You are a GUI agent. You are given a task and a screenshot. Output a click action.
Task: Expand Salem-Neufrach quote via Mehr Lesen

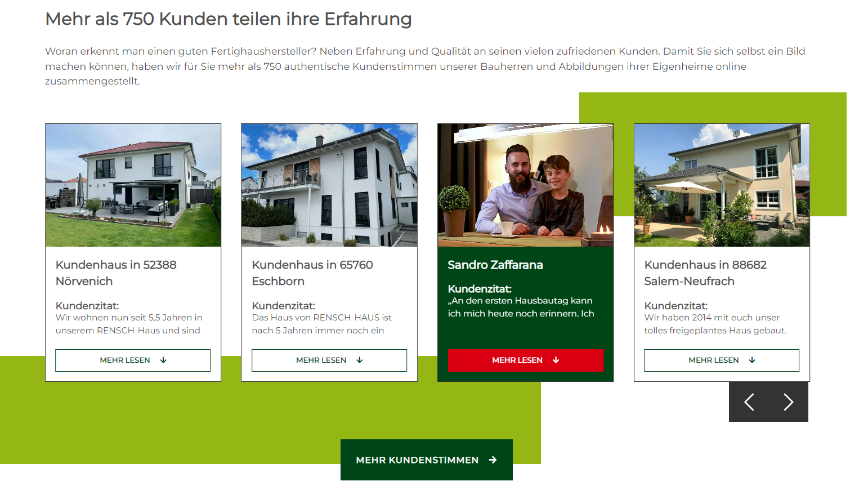(x=722, y=360)
